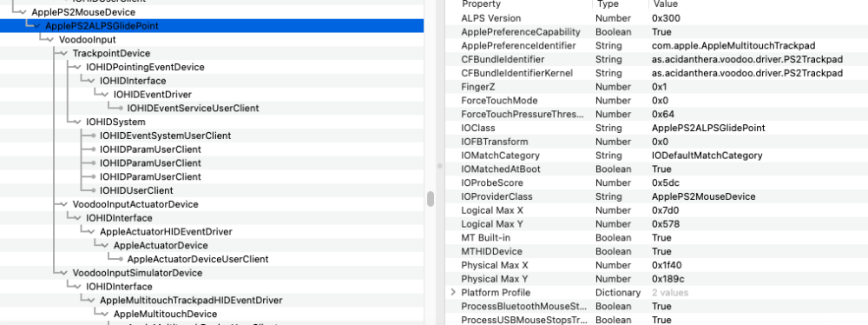Viewport: 868px width, 325px height.
Task: Select the ProcessBluetoothMouseSt… property
Action: click(x=523, y=306)
